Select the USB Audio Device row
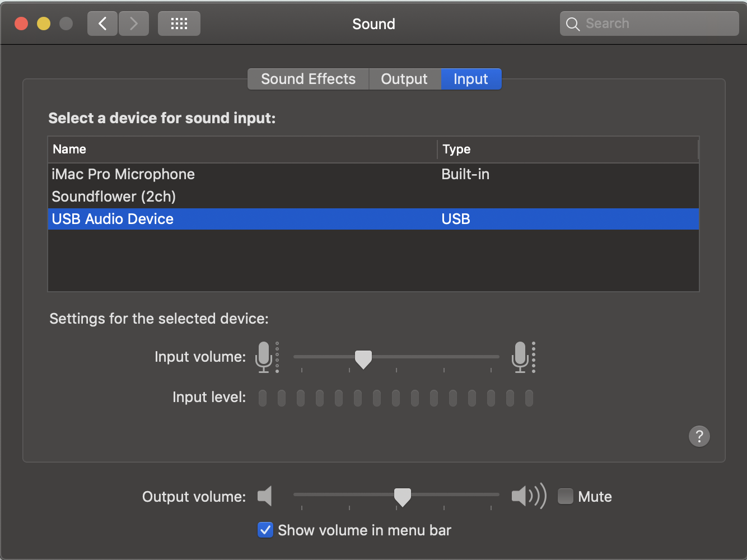 (x=113, y=219)
